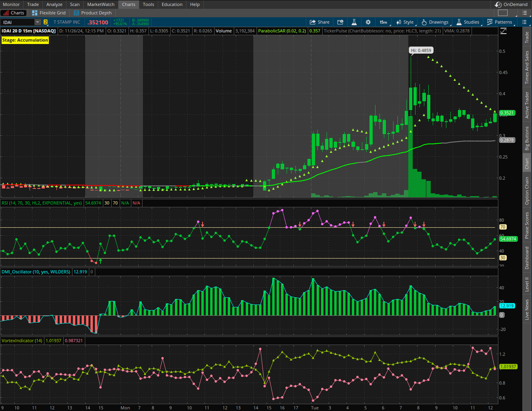Image resolution: width=532 pixels, height=411 pixels.
Task: Open the Share chart option
Action: click(x=319, y=22)
